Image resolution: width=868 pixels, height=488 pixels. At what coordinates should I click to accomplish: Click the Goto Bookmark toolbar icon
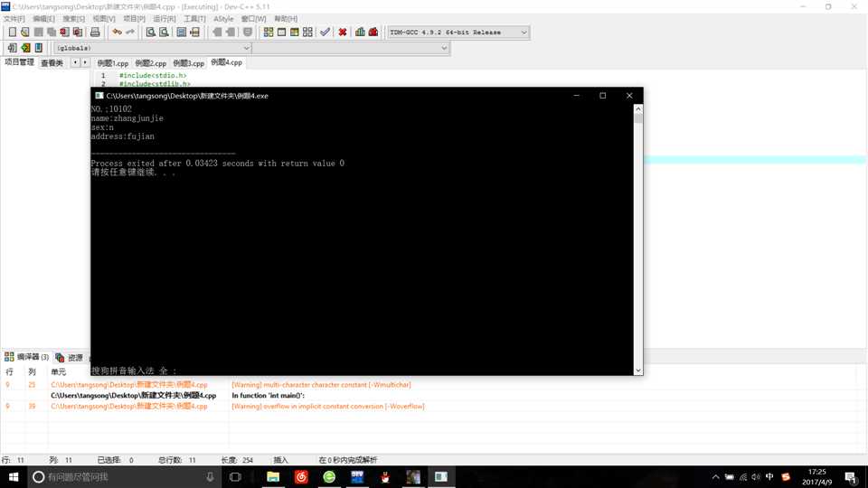pos(39,48)
